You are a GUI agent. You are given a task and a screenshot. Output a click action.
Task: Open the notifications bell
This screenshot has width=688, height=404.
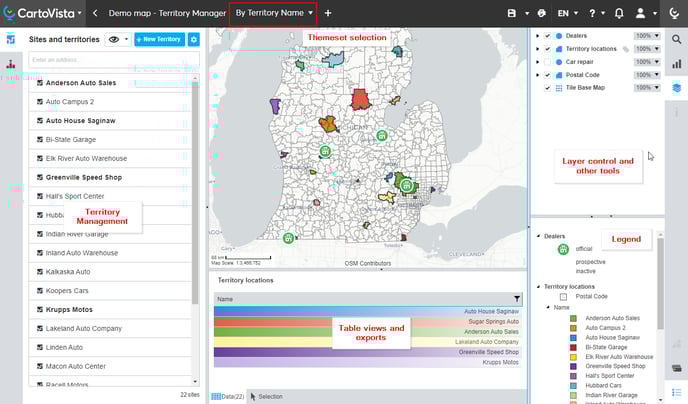click(619, 13)
